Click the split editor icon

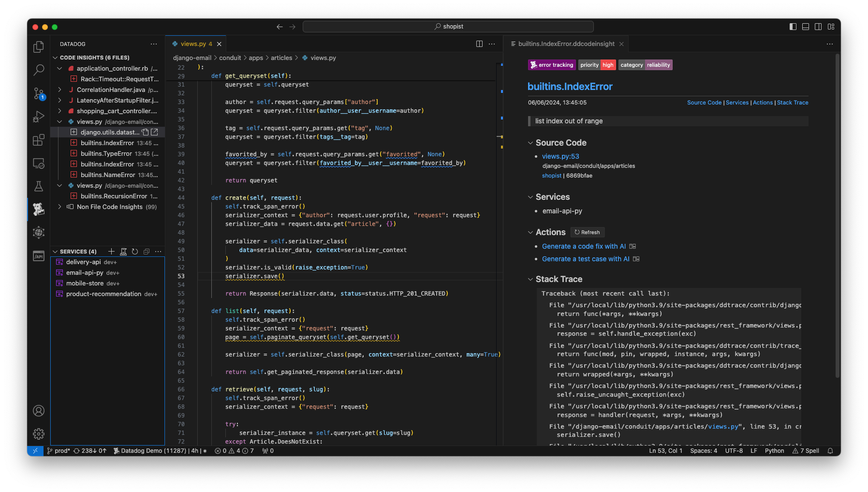(x=479, y=44)
